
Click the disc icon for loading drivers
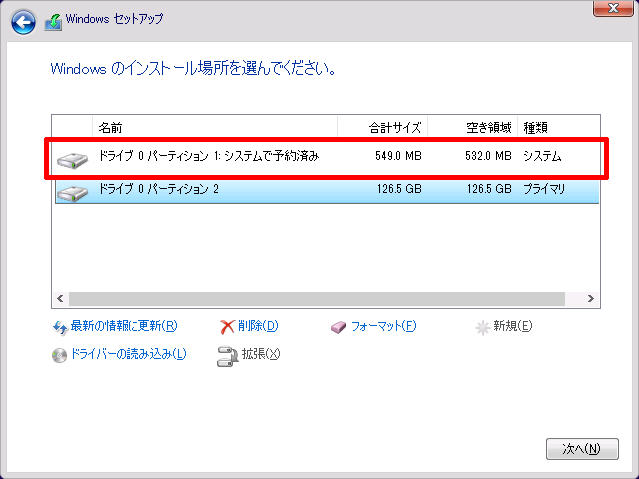[59, 355]
